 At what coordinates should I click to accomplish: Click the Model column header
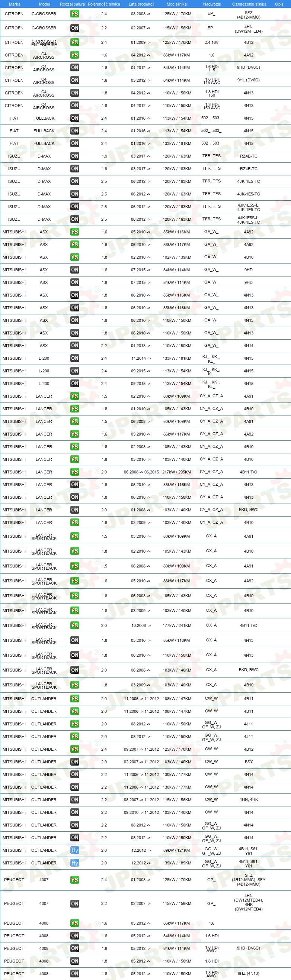pos(45,4)
